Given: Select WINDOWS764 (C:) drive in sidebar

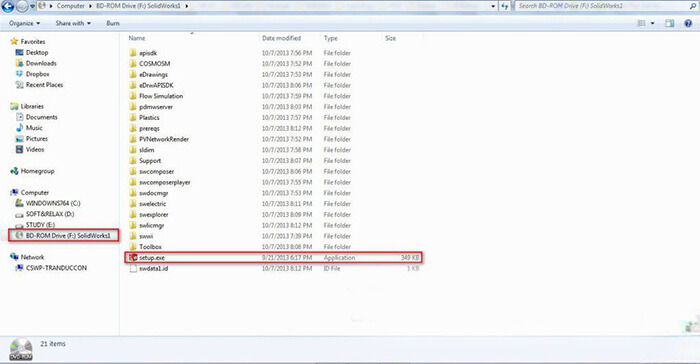Looking at the screenshot, I should (48, 203).
